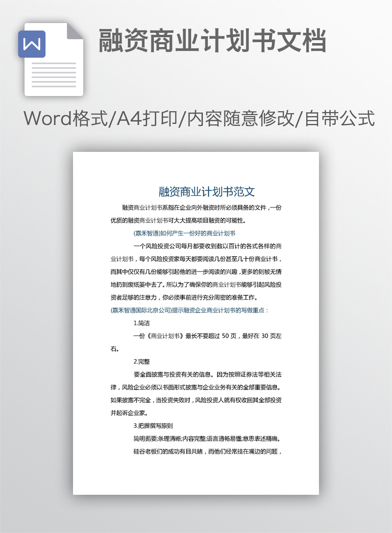Viewport: 392px width, 533px height.
Task: Select the blue line starting (嘉禾智通国际北京公司)提示
Action: tap(189, 310)
